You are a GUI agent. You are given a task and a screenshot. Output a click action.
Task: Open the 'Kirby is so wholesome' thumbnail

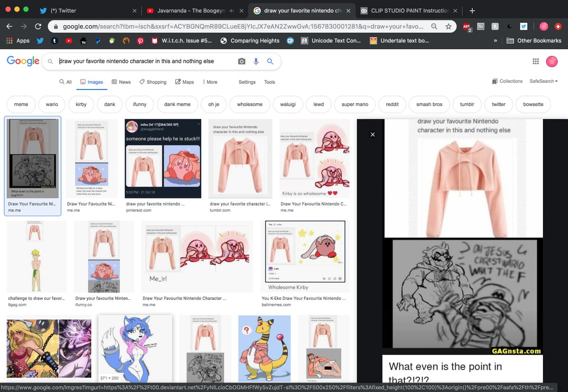point(315,159)
